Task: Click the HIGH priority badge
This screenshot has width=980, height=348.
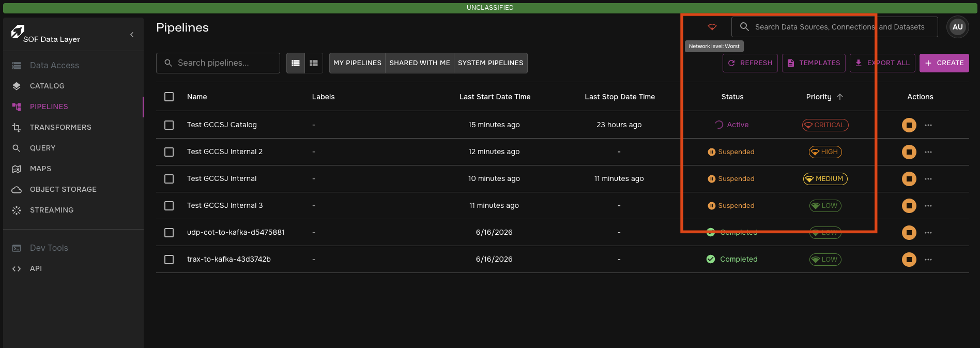Action: point(825,152)
